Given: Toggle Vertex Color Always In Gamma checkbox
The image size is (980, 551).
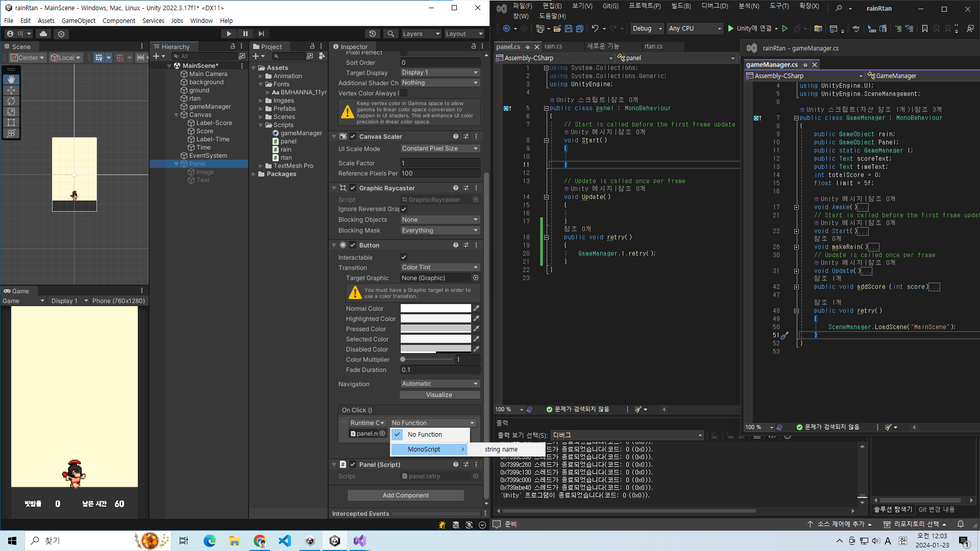Looking at the screenshot, I should 404,93.
